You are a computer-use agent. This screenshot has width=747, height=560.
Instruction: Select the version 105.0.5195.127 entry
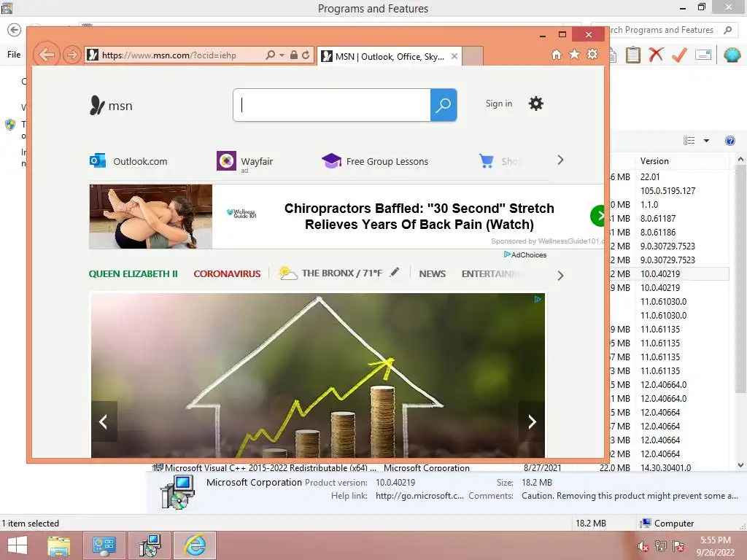[x=667, y=190]
